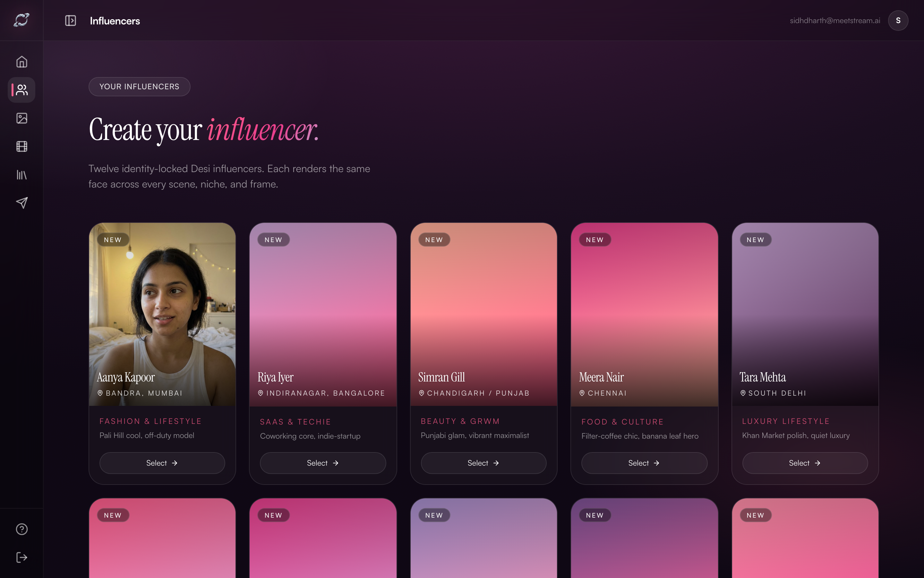Select Tara Mehta influencer
924x578 pixels.
point(805,463)
